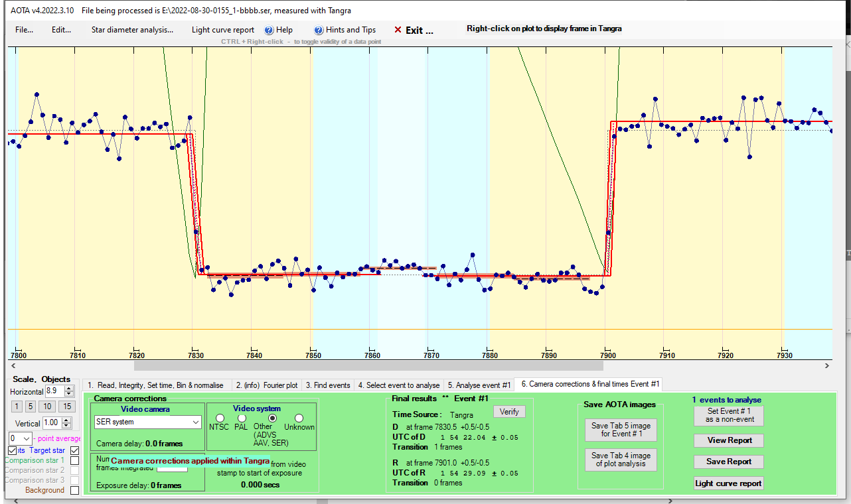851x504 pixels.
Task: Click the Horizontal scale value field
Action: tap(54, 392)
